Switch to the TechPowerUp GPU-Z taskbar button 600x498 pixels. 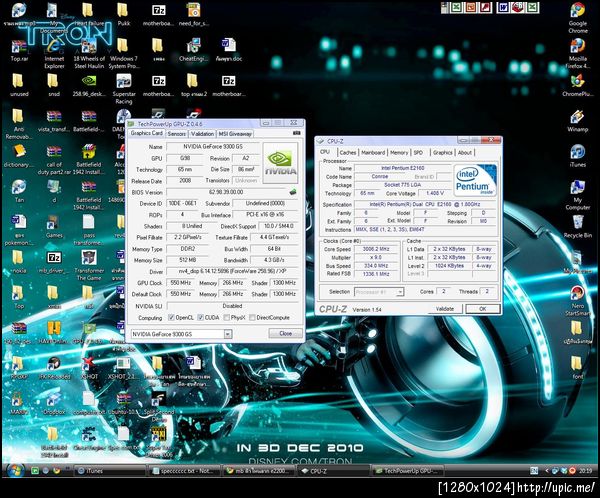[408, 471]
